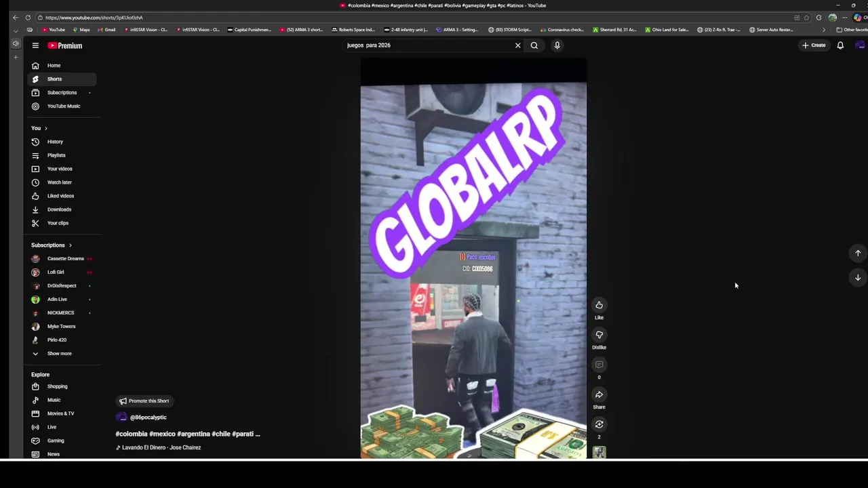Open 'Sherrard Rd, 31 Ac...' bookmark
The height and width of the screenshot is (488, 868).
(614, 30)
